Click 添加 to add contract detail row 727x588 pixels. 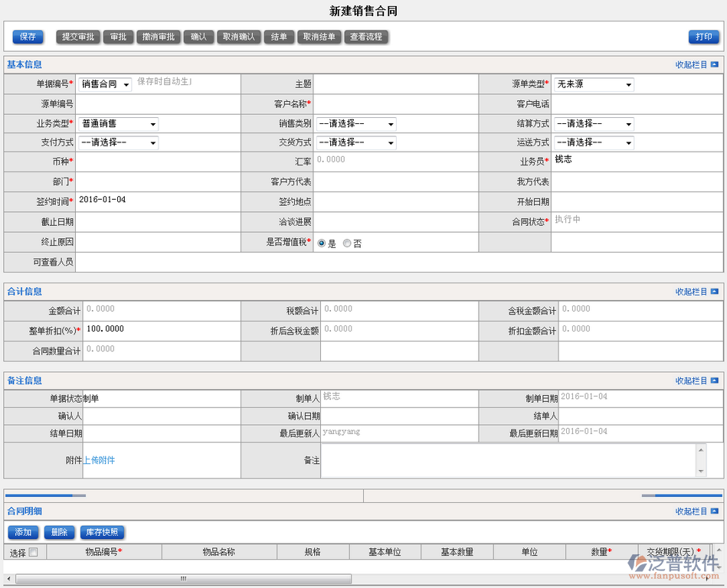(23, 532)
